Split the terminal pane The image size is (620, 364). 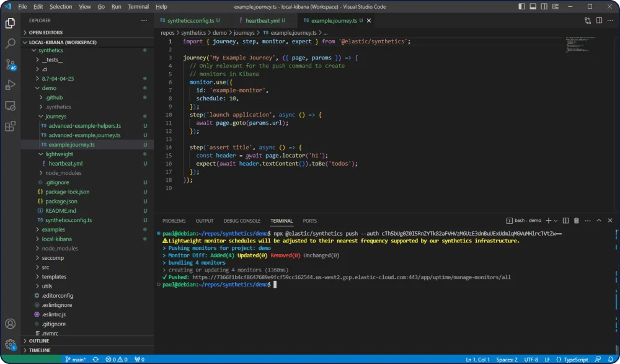[565, 220]
